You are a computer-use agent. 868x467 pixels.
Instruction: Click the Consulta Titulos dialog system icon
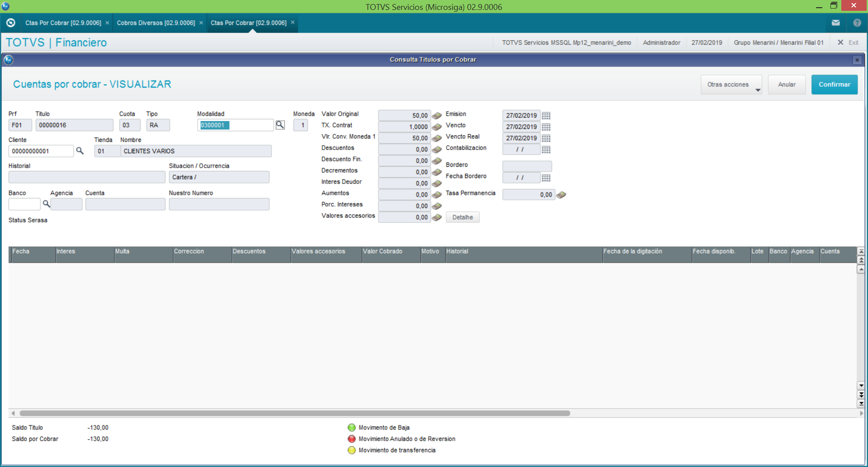tap(8, 60)
